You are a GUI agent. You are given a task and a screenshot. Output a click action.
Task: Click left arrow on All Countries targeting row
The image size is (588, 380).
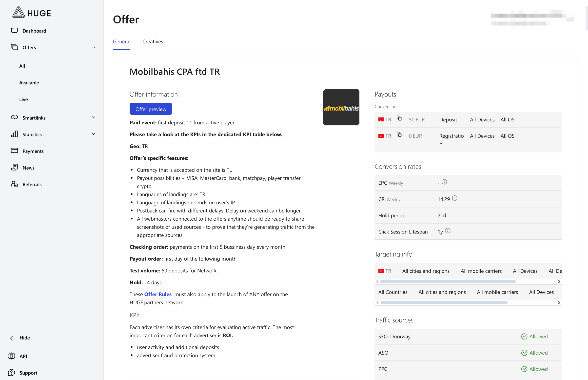[x=377, y=303]
